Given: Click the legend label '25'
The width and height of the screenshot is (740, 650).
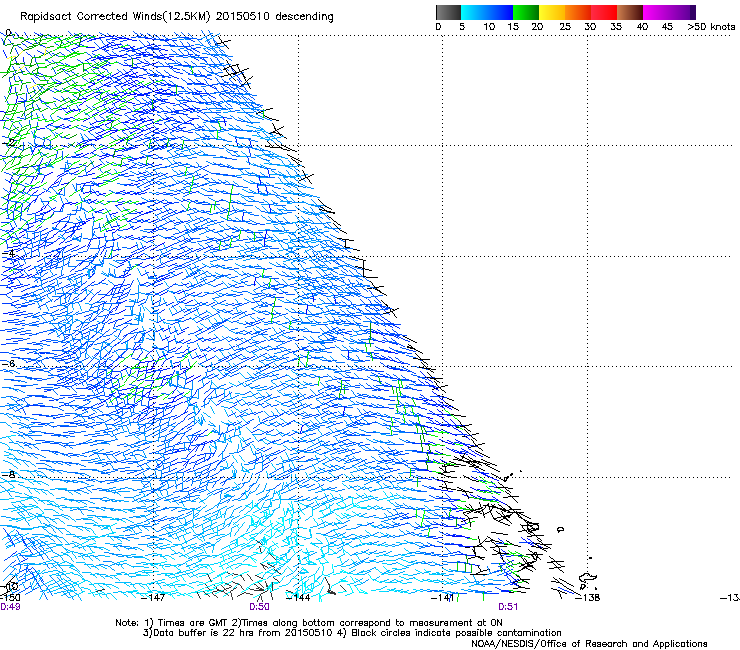Looking at the screenshot, I should coord(565,27).
